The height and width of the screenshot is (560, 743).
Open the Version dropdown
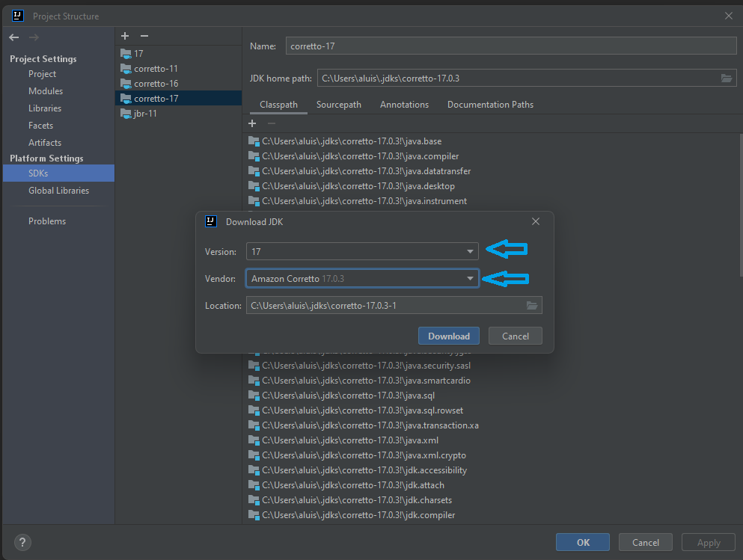tap(362, 251)
